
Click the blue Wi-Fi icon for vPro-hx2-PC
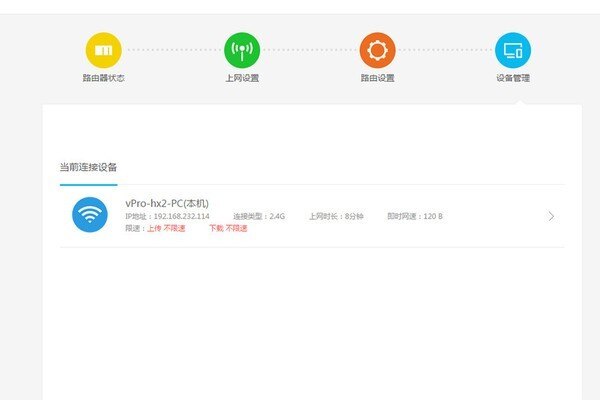90,215
